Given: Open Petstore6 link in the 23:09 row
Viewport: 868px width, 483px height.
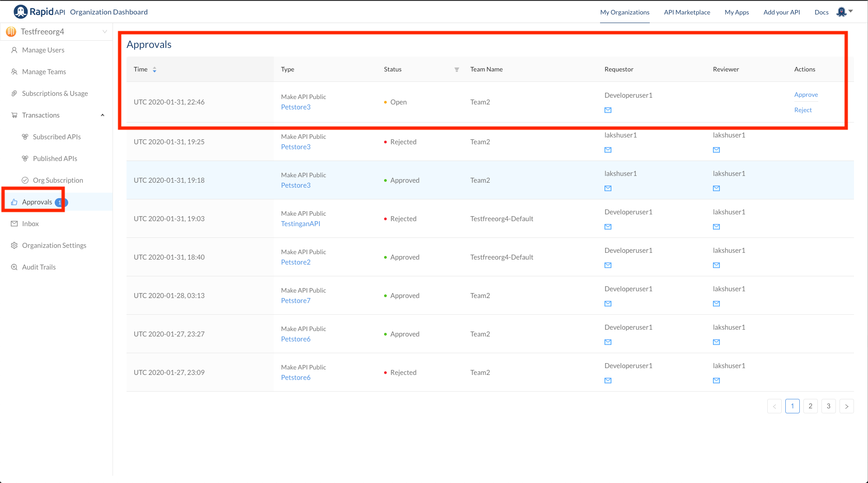Looking at the screenshot, I should coord(296,378).
